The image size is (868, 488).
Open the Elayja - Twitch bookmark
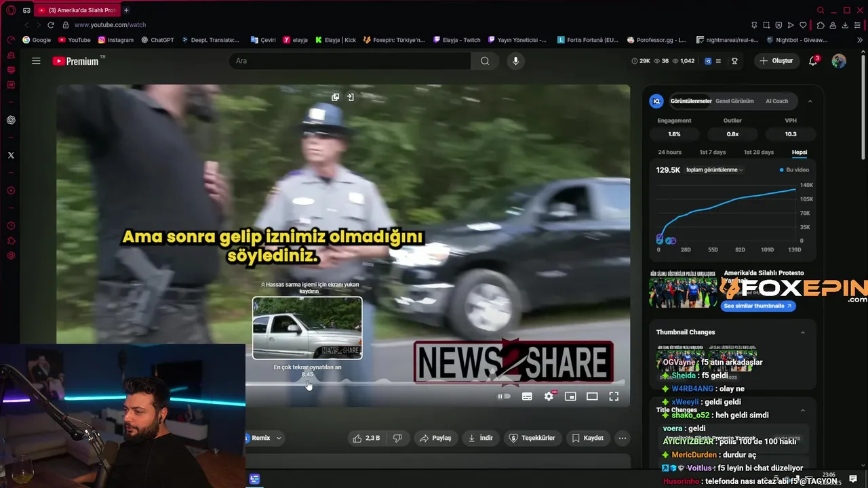(456, 40)
